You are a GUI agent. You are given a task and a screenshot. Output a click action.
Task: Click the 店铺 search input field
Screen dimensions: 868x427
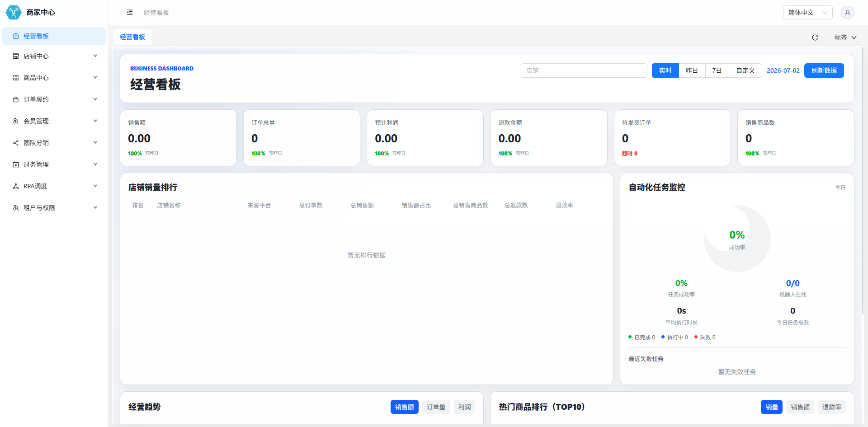pyautogui.click(x=584, y=70)
